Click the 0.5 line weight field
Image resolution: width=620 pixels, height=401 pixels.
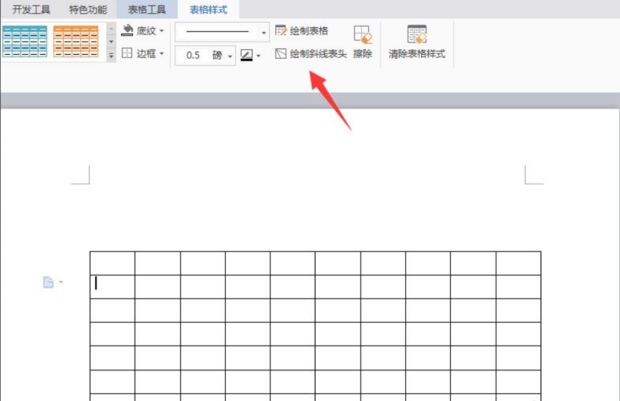[193, 55]
